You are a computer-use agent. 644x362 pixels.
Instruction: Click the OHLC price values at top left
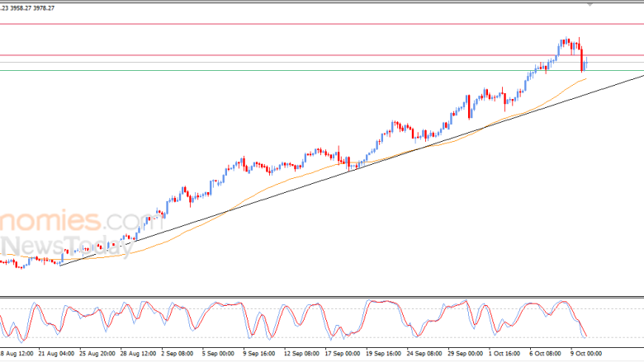click(28, 7)
